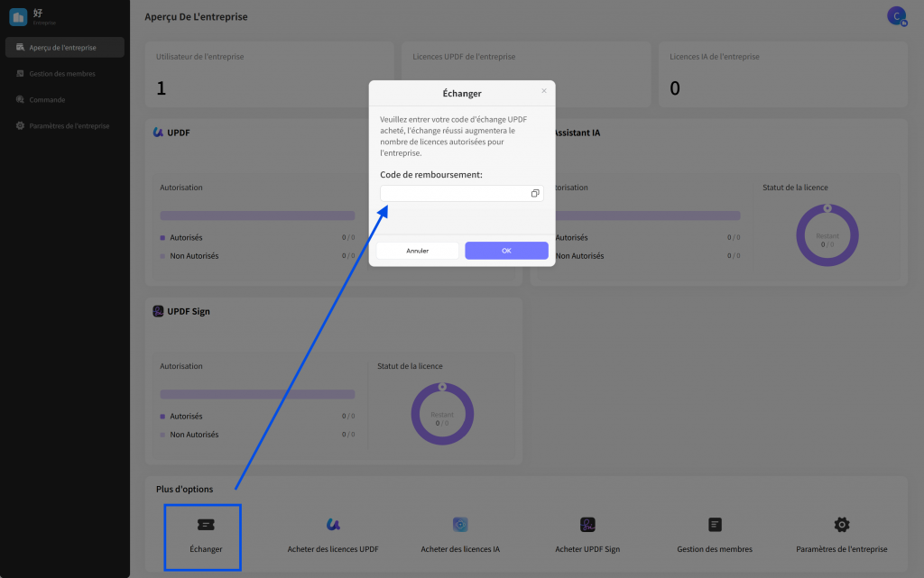Click the Acheter UPDF Sign label

pos(587,549)
